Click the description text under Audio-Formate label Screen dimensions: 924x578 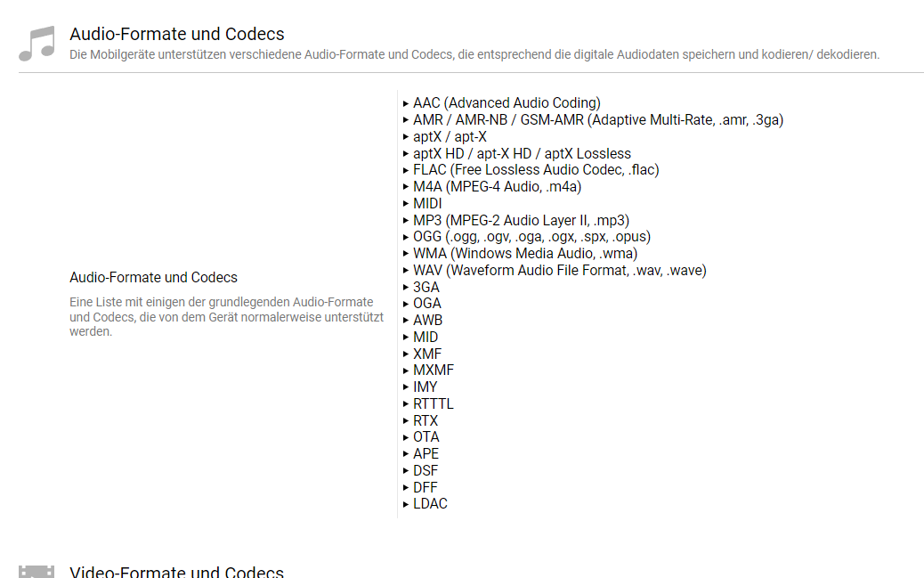pyautogui.click(x=226, y=317)
